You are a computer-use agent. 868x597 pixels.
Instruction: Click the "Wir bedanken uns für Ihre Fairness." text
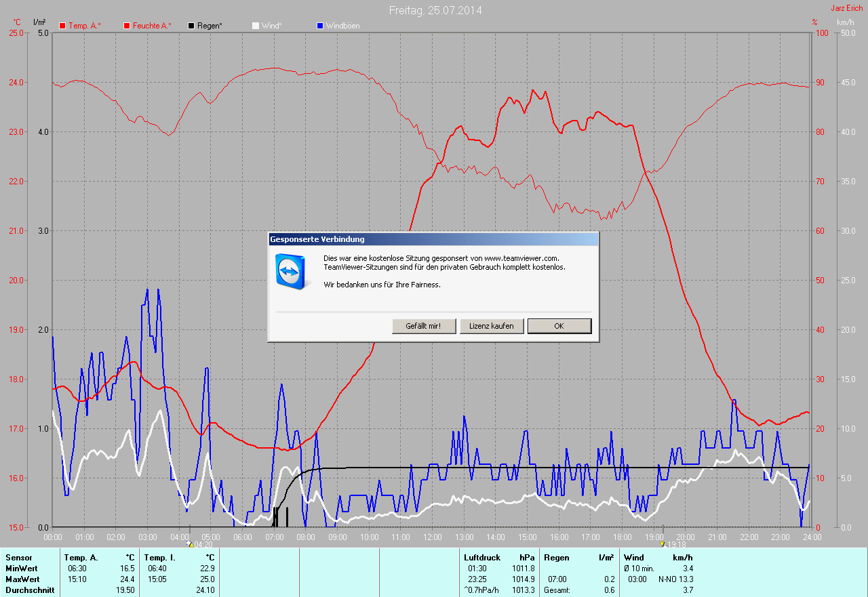pyautogui.click(x=382, y=285)
